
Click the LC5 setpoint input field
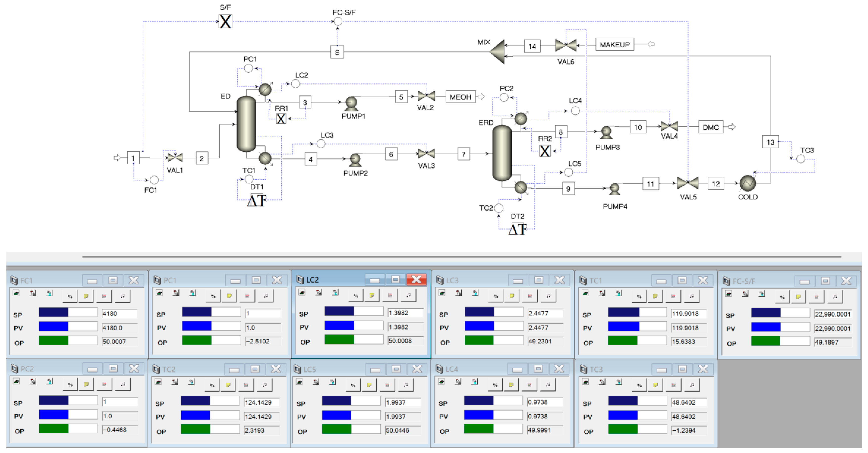coord(403,403)
